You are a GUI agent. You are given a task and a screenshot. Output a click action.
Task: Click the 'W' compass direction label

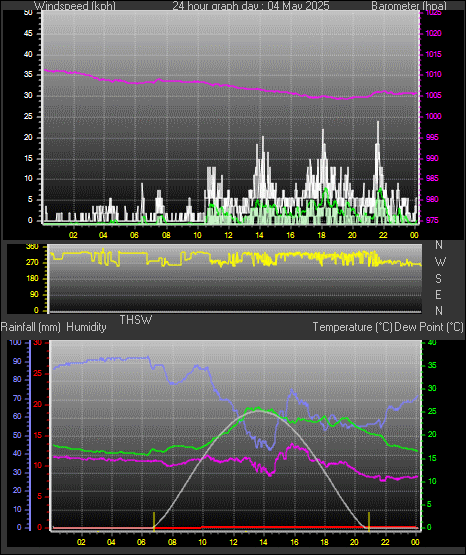tap(440, 262)
